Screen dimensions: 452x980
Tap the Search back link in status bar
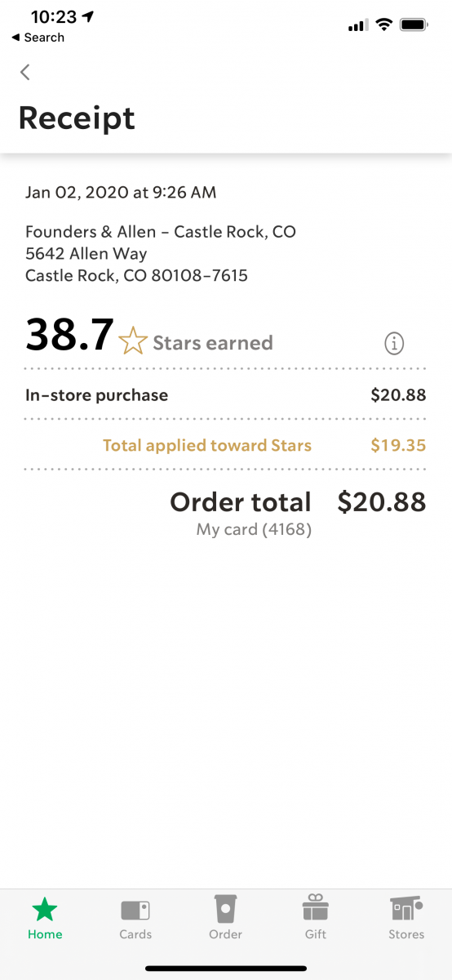[x=38, y=38]
